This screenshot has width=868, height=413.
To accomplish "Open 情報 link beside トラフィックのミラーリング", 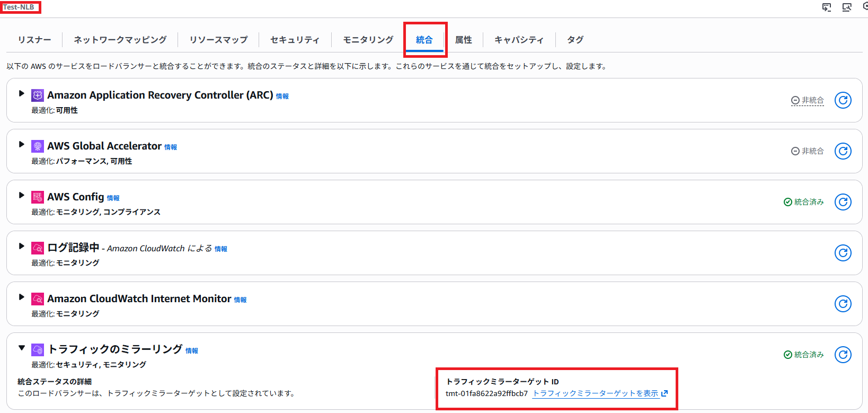I will 192,351.
